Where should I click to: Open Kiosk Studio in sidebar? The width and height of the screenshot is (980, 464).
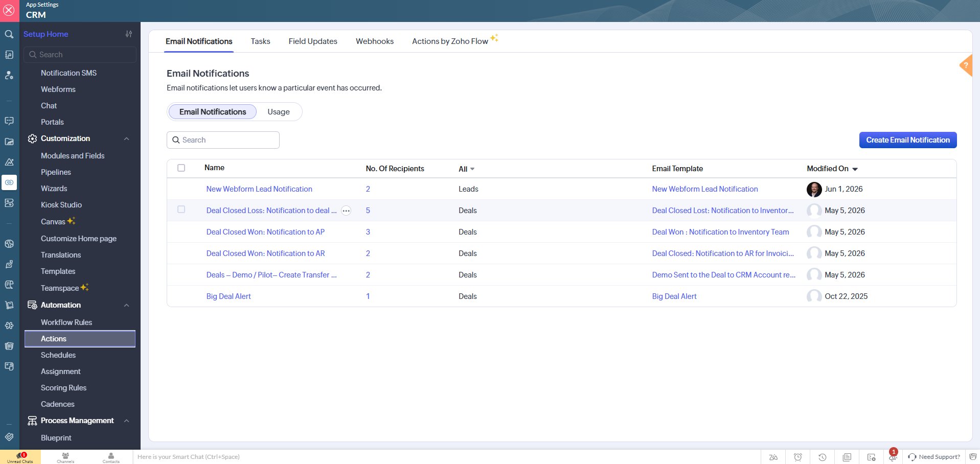coord(61,205)
